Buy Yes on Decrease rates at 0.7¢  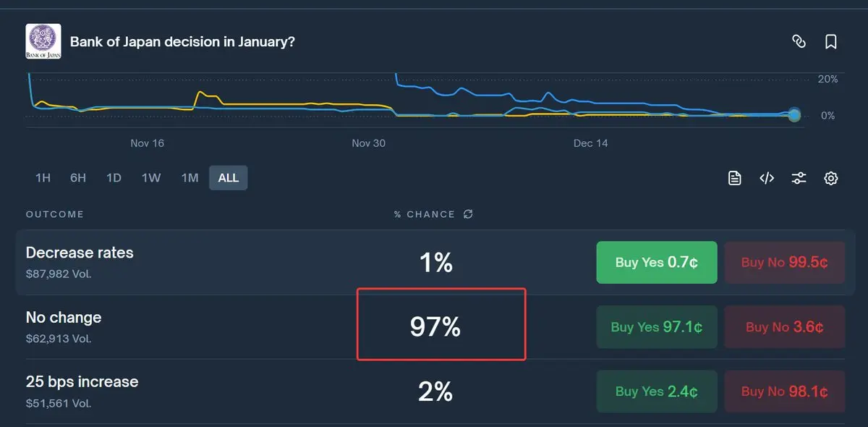click(656, 263)
